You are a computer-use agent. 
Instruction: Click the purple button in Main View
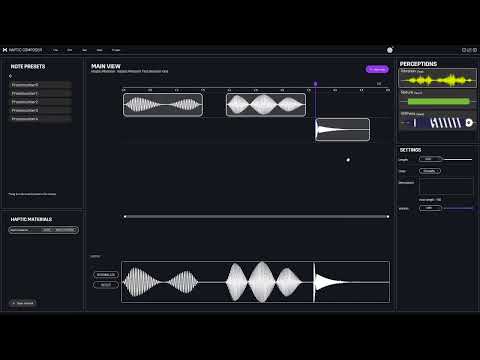[x=377, y=69]
